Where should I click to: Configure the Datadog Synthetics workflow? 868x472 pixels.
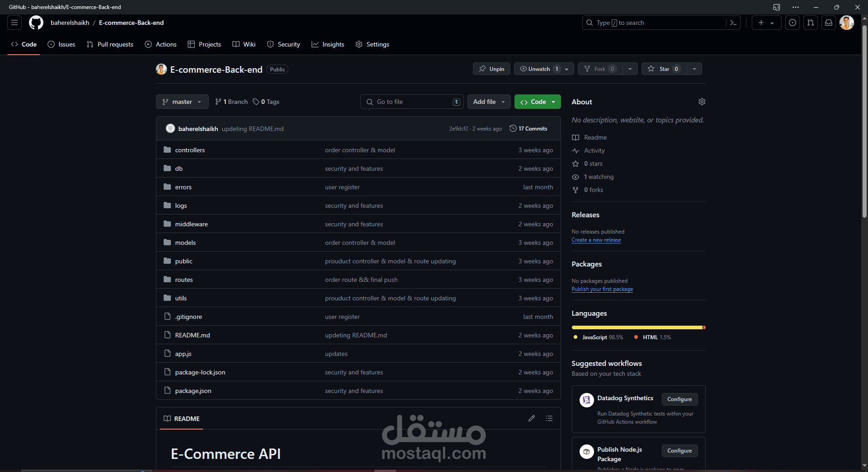click(x=679, y=399)
